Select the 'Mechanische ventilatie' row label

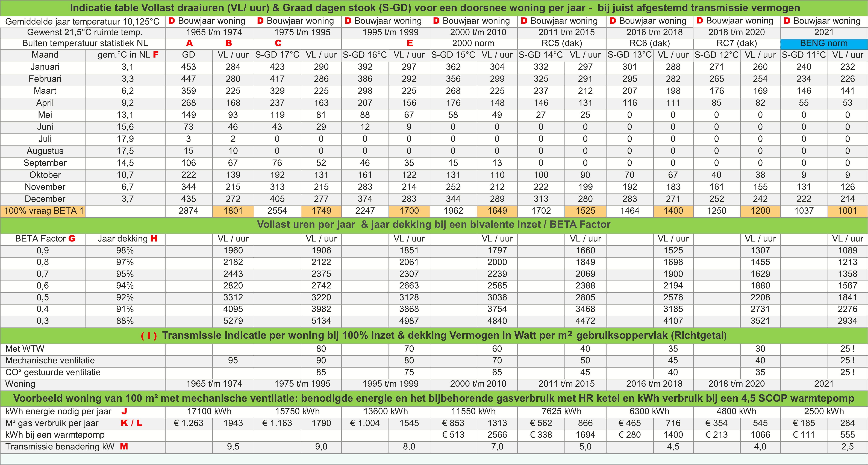tap(83, 361)
